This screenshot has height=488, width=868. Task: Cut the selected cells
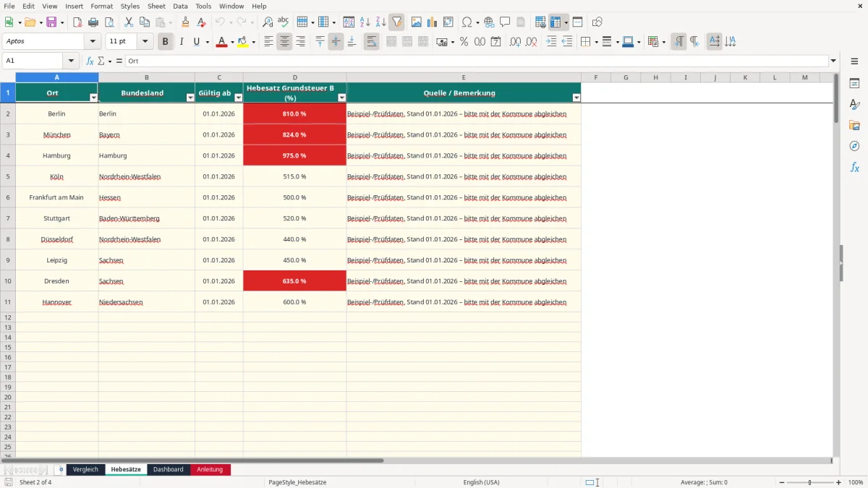coord(129,22)
